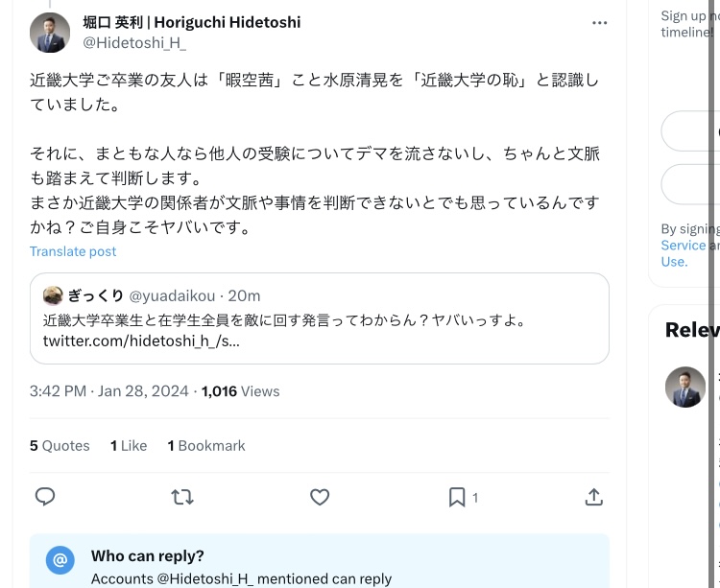
Task: Click avatar in Relevant people sidebar
Action: coord(685,388)
